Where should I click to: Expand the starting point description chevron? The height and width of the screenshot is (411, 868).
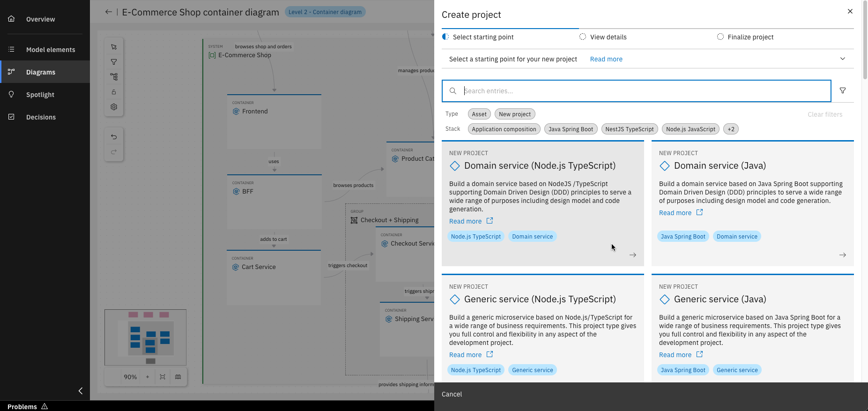click(843, 59)
